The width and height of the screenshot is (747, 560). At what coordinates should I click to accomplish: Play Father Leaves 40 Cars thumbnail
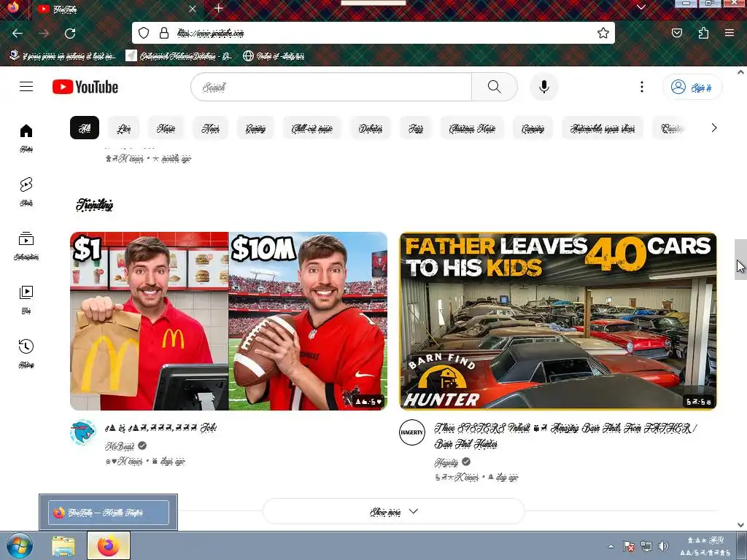click(x=558, y=321)
